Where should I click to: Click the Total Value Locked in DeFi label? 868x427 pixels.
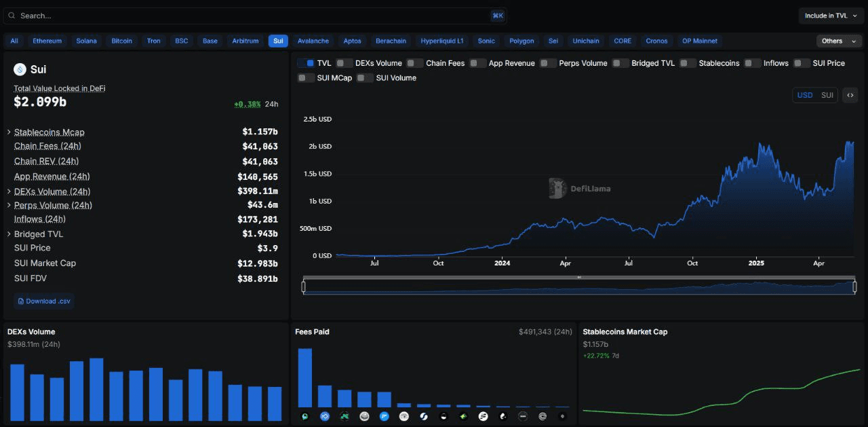(x=60, y=88)
